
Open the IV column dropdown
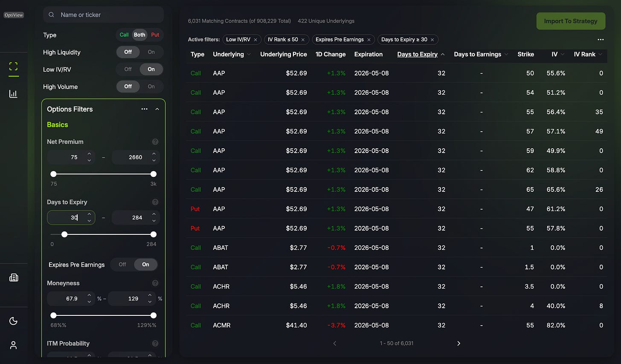click(563, 55)
